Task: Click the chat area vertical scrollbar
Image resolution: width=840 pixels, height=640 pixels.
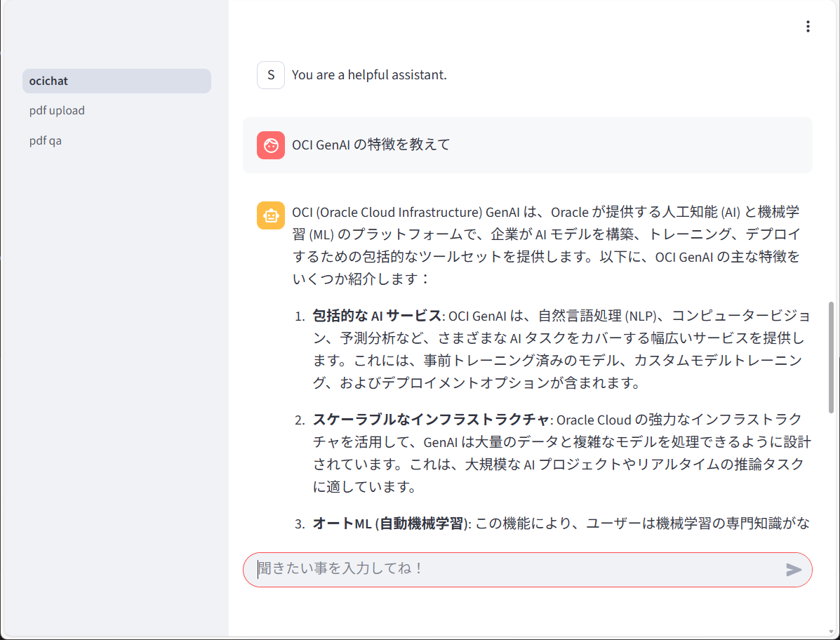Action: [x=831, y=357]
